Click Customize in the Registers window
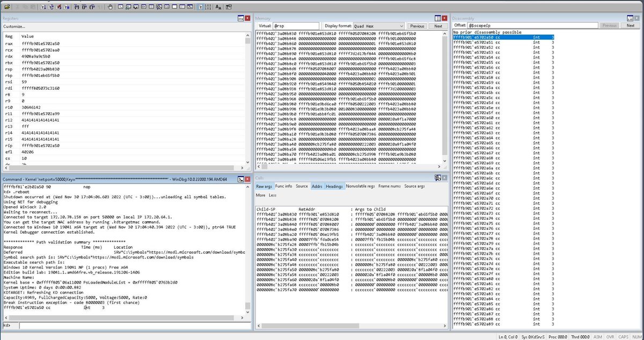Viewport: 644px width, 340px height. click(14, 26)
